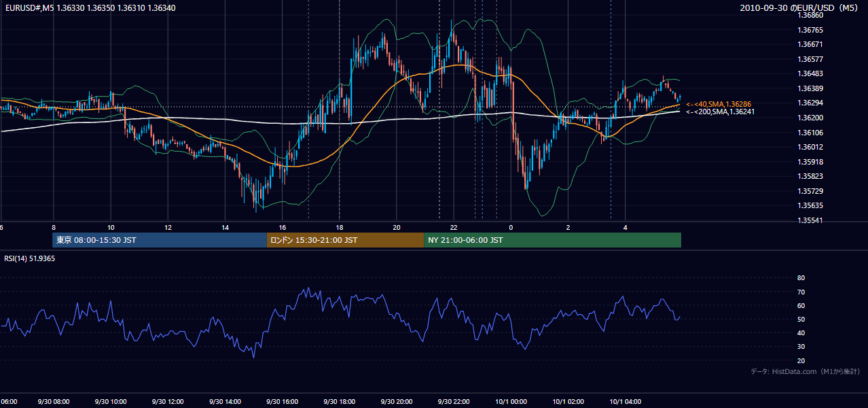
Task: Click the 1.36860 price axis label
Action: tap(810, 15)
